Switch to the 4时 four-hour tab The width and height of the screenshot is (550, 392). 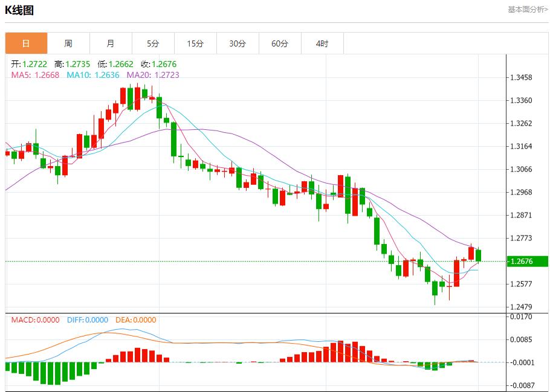pos(322,43)
